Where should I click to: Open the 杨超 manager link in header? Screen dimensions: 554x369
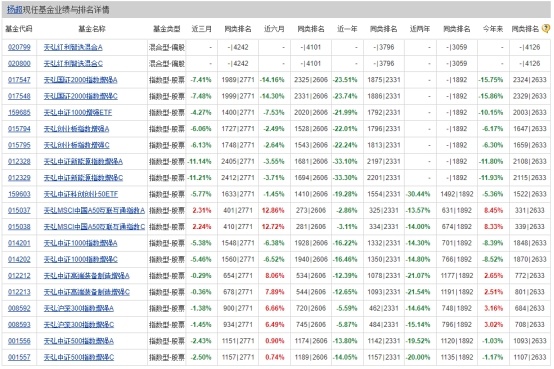pyautogui.click(x=14, y=10)
